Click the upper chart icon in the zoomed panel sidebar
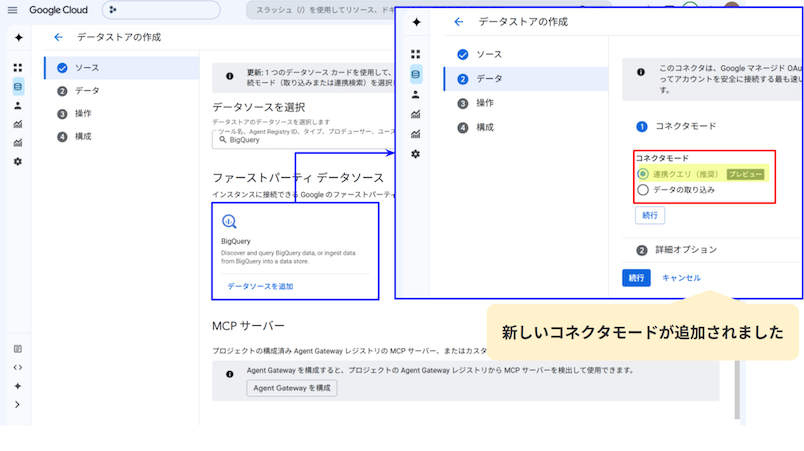Image resolution: width=804 pixels, height=451 pixels. [416, 114]
